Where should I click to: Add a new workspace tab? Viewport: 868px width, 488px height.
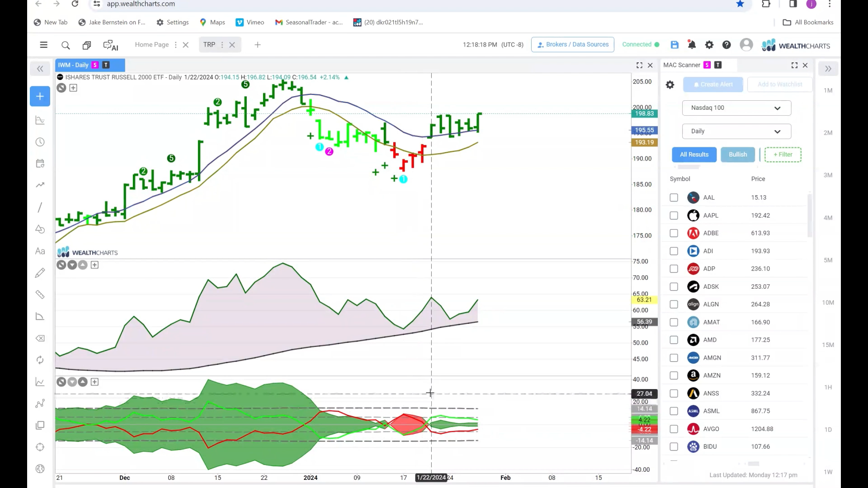pos(258,45)
